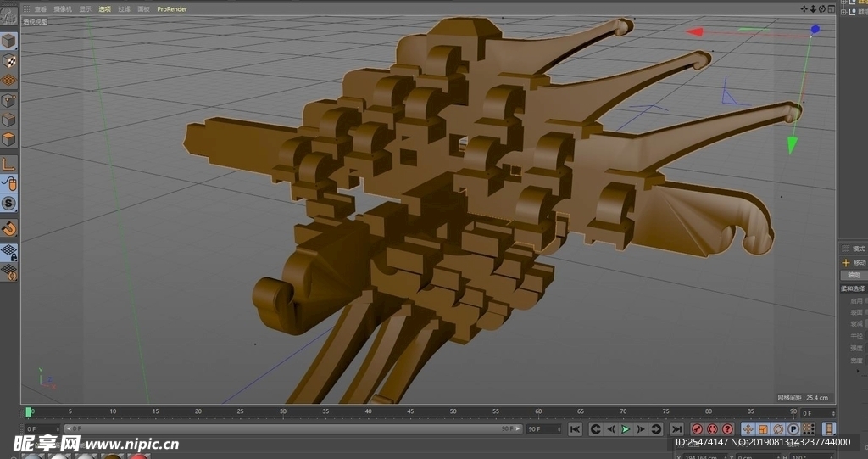Expand the first object tree node

click(843, 3)
